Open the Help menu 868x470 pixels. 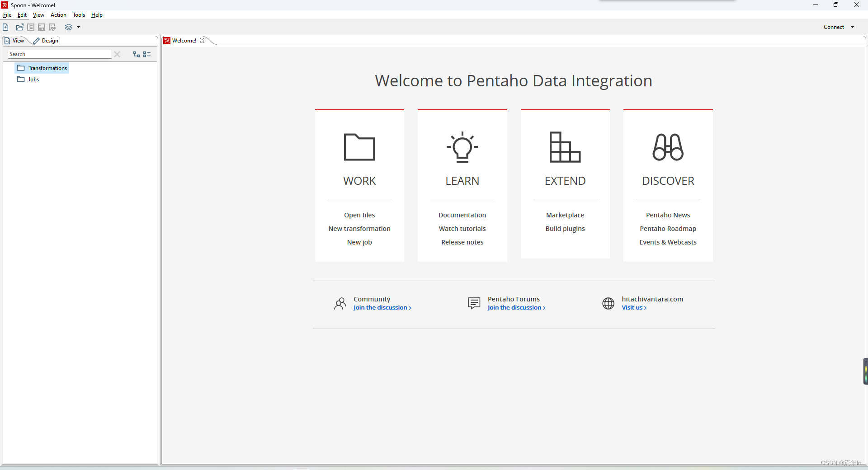point(97,15)
